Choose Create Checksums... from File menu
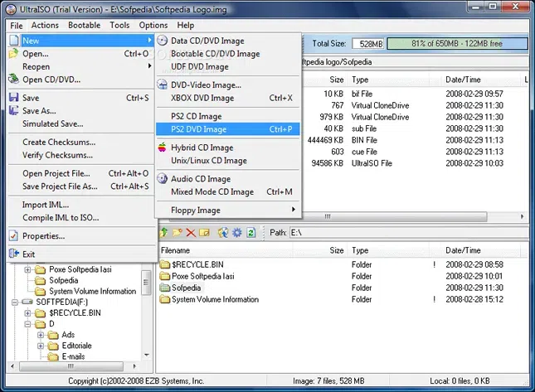Screen dimensions: 535x392 click(58, 143)
